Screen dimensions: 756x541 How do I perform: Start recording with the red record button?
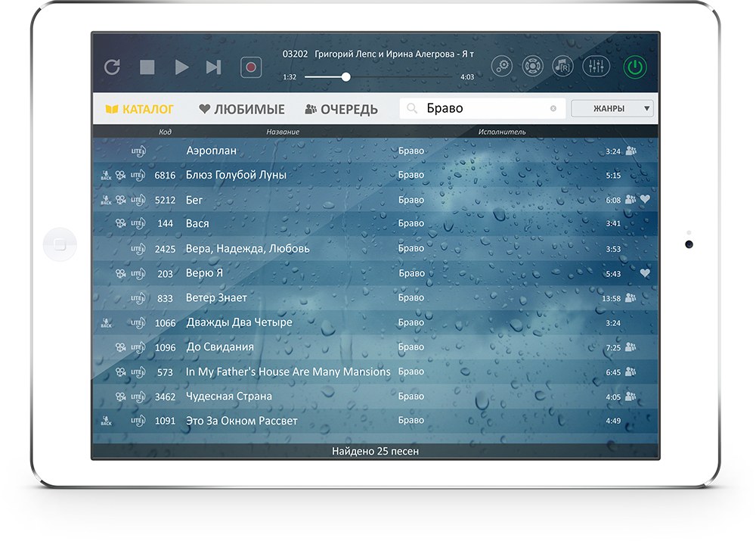(x=251, y=67)
